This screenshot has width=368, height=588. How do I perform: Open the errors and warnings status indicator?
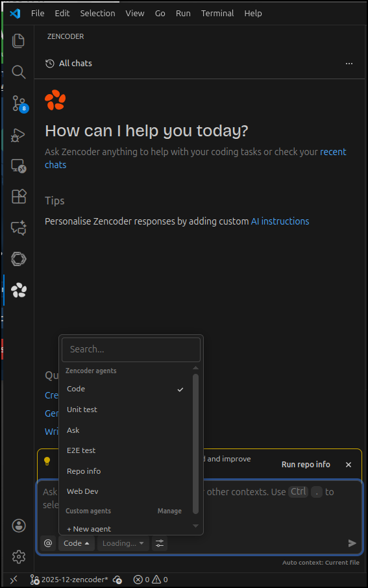coord(151,580)
